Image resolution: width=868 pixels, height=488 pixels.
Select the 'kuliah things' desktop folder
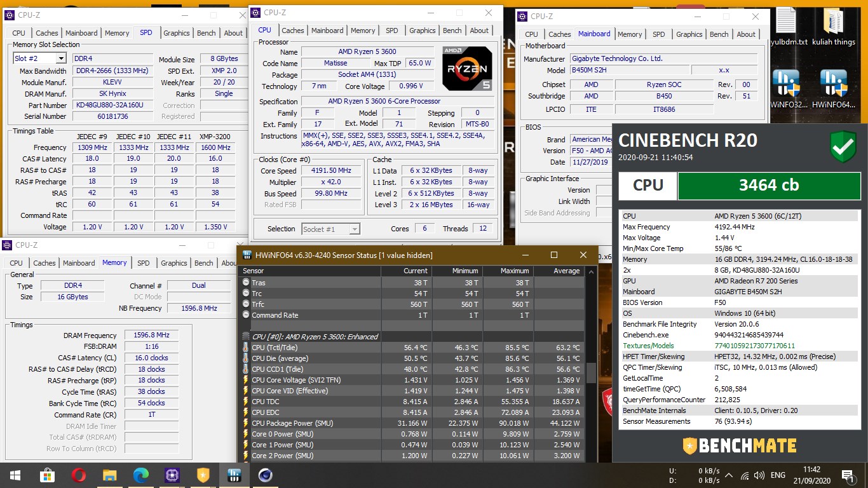pos(834,27)
